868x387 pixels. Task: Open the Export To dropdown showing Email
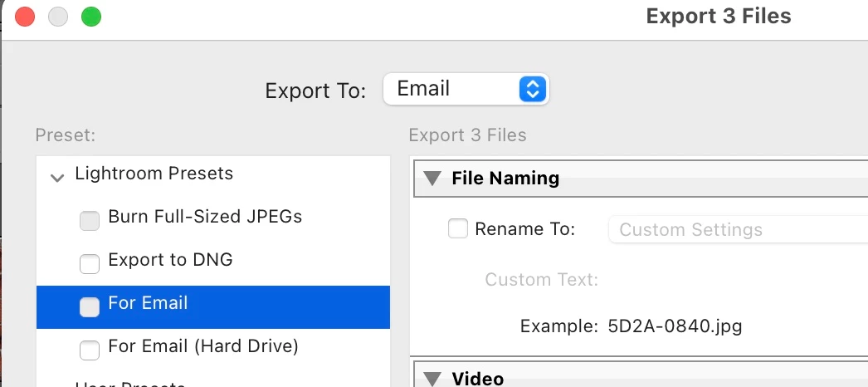466,89
